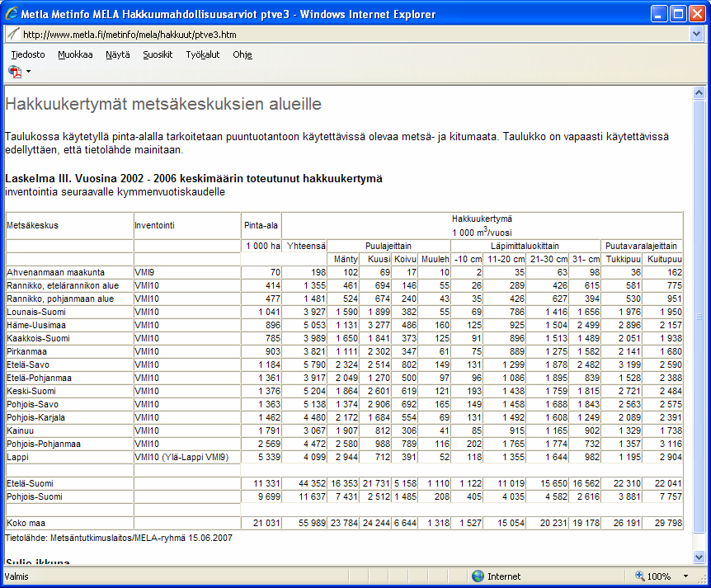Open the address bar dropdown arrow
Screen dimensions: 711x588
coord(696,34)
